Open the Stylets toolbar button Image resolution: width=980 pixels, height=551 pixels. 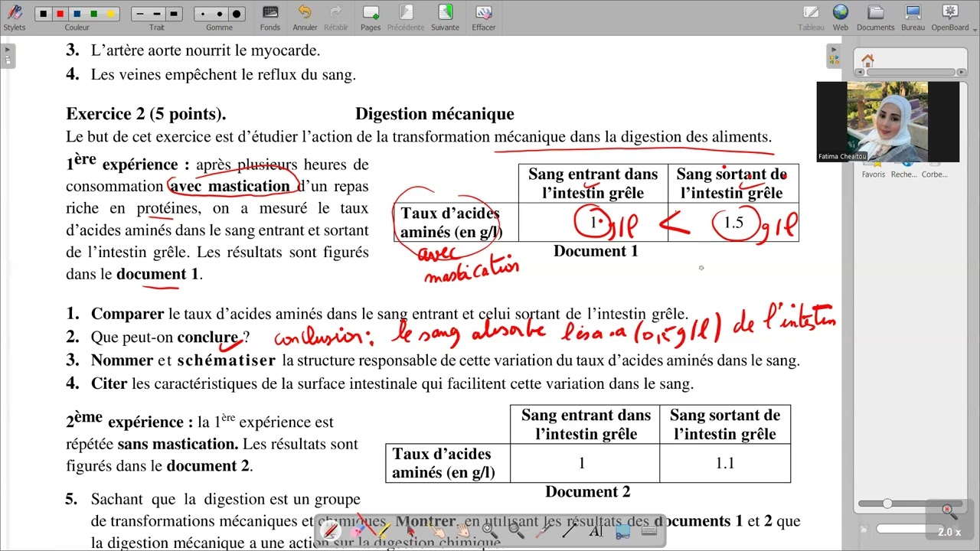pos(14,18)
